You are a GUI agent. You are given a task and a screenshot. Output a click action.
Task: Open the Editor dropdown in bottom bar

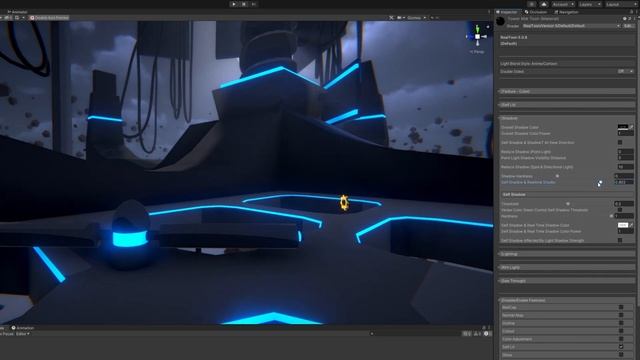pyautogui.click(x=22, y=334)
